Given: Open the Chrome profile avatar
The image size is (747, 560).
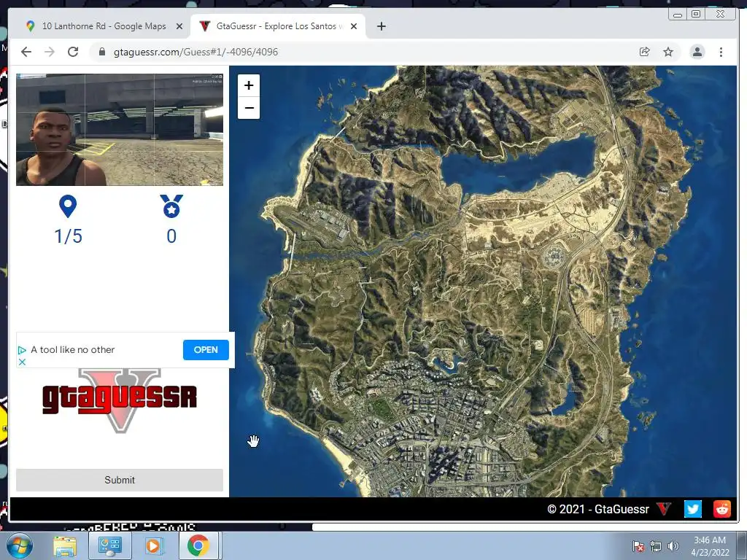Looking at the screenshot, I should [x=697, y=52].
